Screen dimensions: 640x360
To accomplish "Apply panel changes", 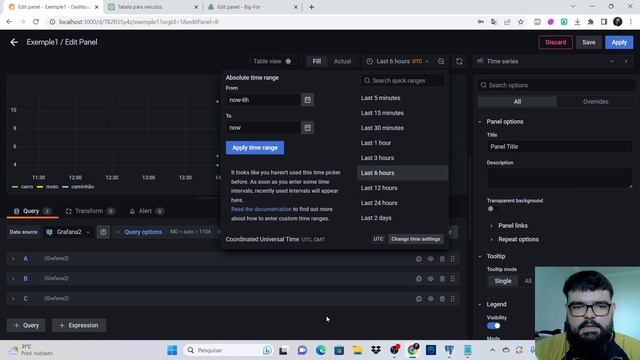I will 619,42.
